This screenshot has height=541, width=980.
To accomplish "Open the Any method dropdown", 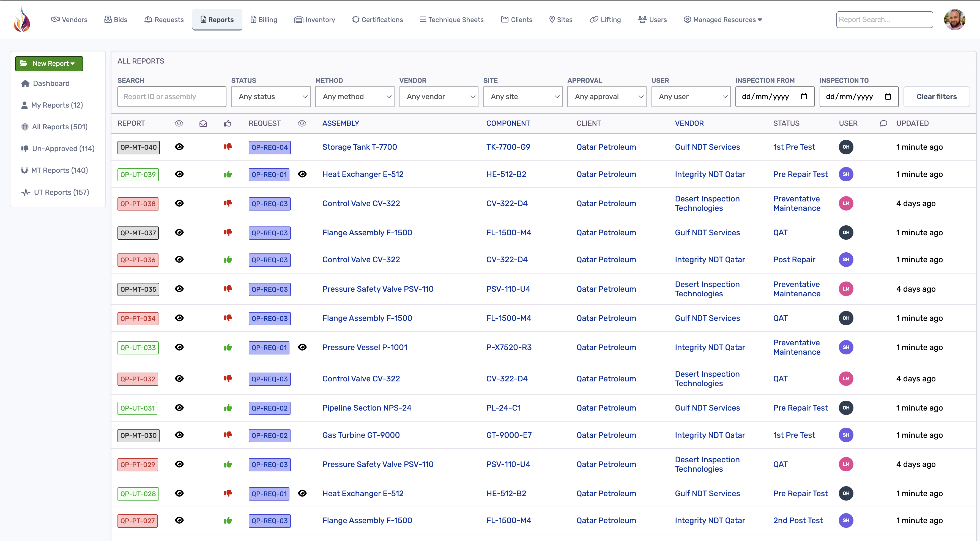I will coord(355,97).
